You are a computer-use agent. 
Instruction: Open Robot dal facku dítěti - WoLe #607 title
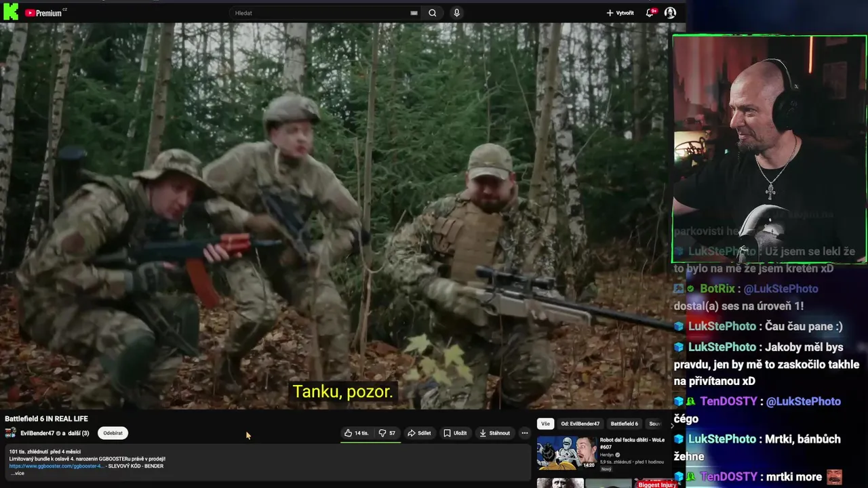click(632, 443)
